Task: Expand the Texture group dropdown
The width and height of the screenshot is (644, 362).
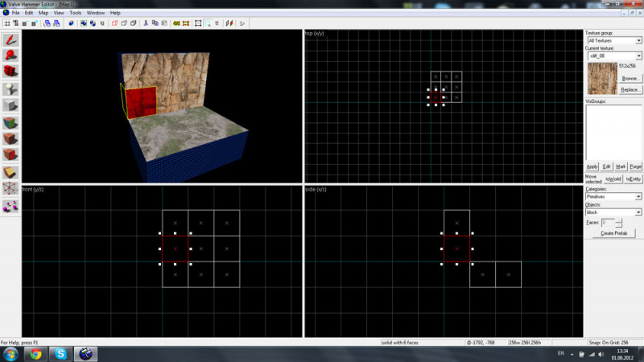Action: click(x=638, y=41)
